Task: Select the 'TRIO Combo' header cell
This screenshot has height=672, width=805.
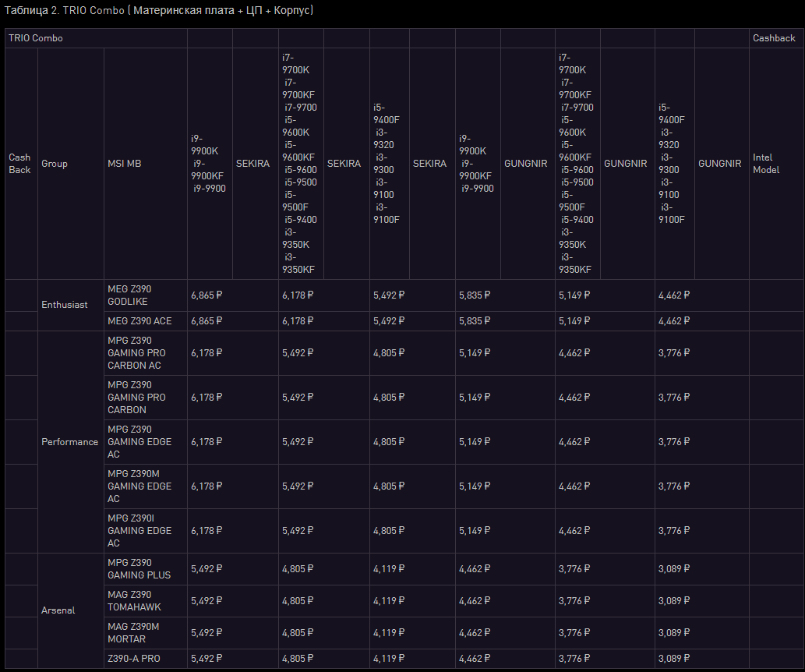Action: tap(36, 38)
